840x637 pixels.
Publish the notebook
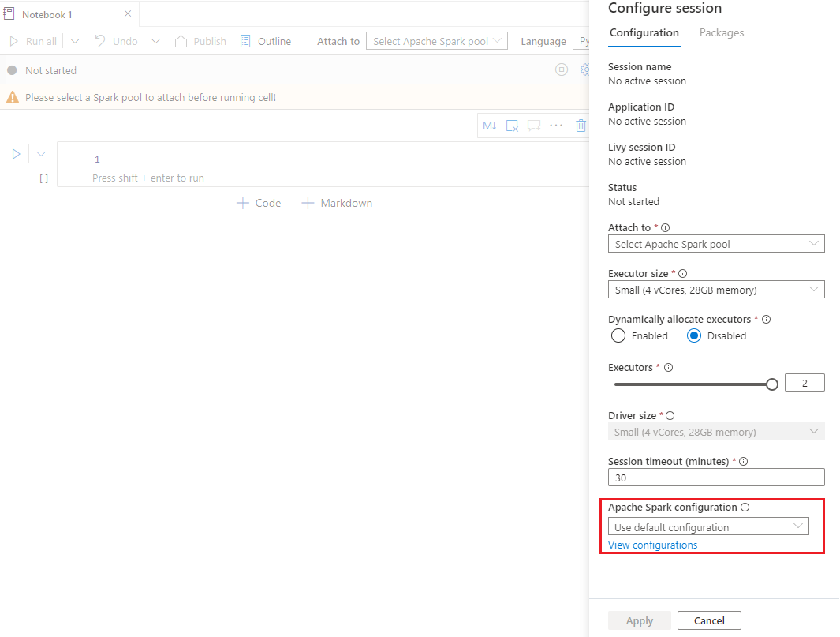[200, 41]
